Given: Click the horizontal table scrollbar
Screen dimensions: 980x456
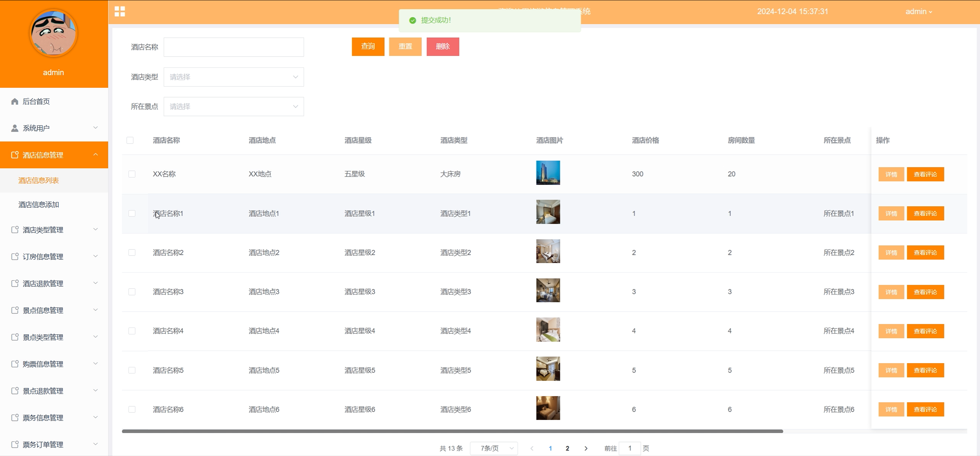Looking at the screenshot, I should 452,431.
